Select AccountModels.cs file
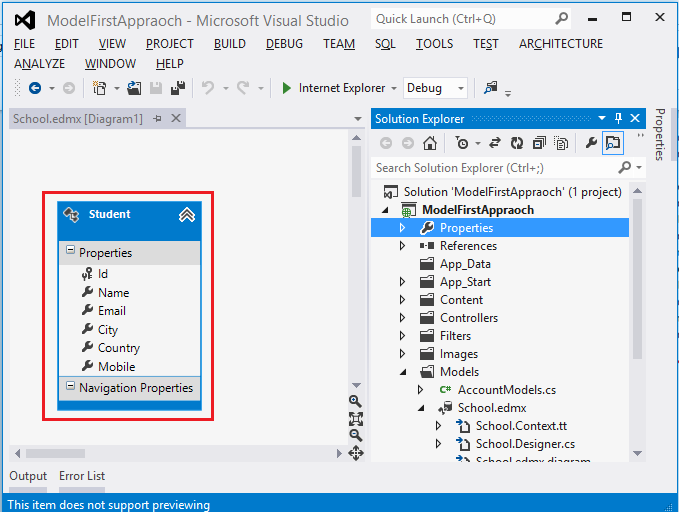The image size is (679, 512). 507,390
